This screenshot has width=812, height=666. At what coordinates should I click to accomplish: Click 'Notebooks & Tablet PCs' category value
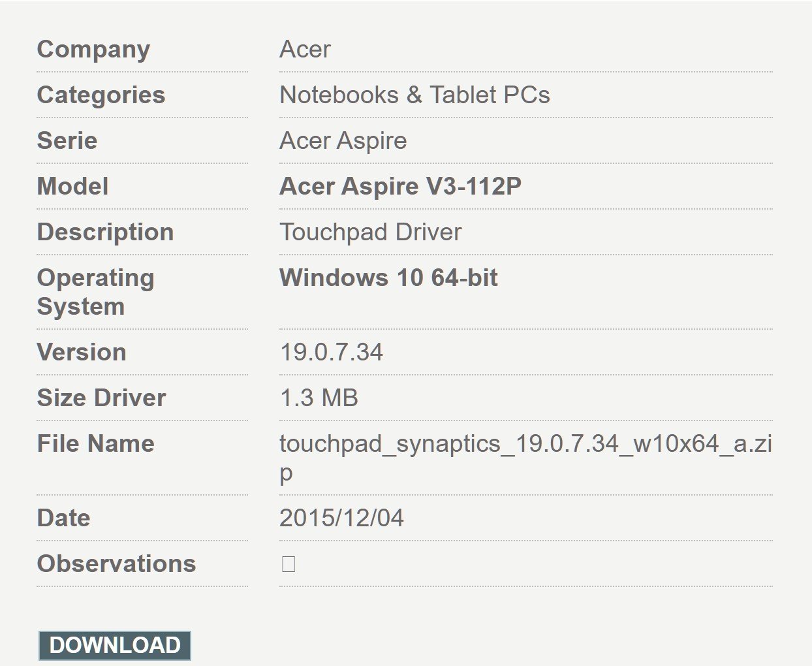(414, 95)
